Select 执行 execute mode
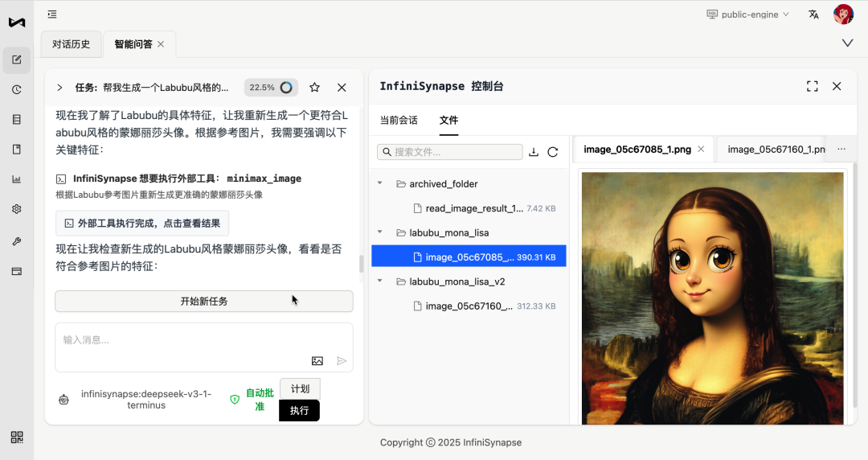The width and height of the screenshot is (868, 460). pyautogui.click(x=300, y=411)
